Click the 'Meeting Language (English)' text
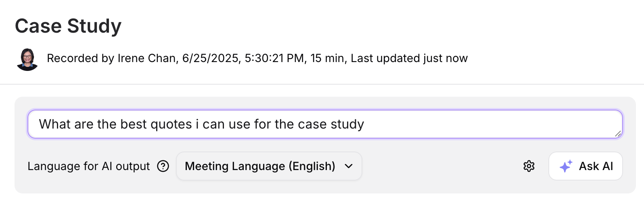644x216 pixels. click(260, 166)
